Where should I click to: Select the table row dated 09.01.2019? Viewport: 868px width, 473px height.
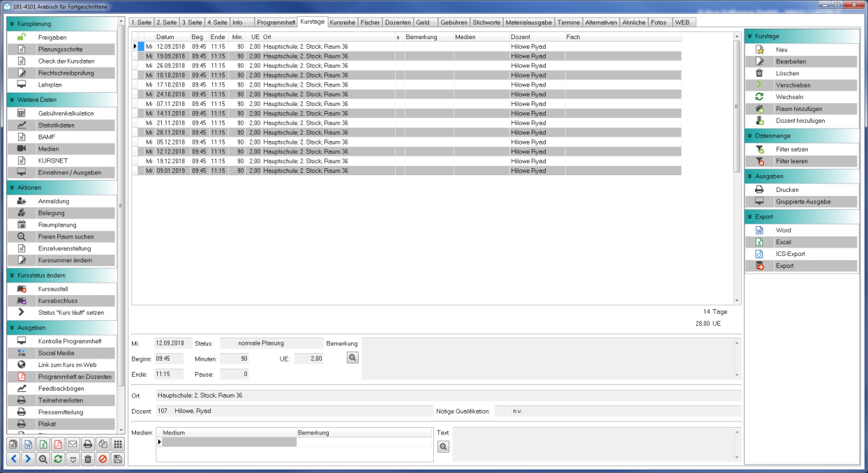[x=407, y=170]
